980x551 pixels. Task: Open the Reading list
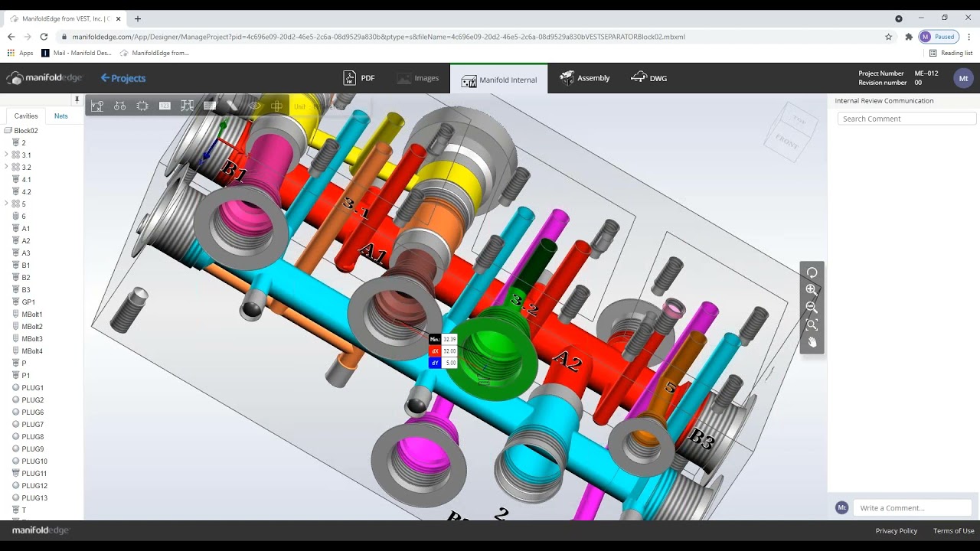(951, 53)
